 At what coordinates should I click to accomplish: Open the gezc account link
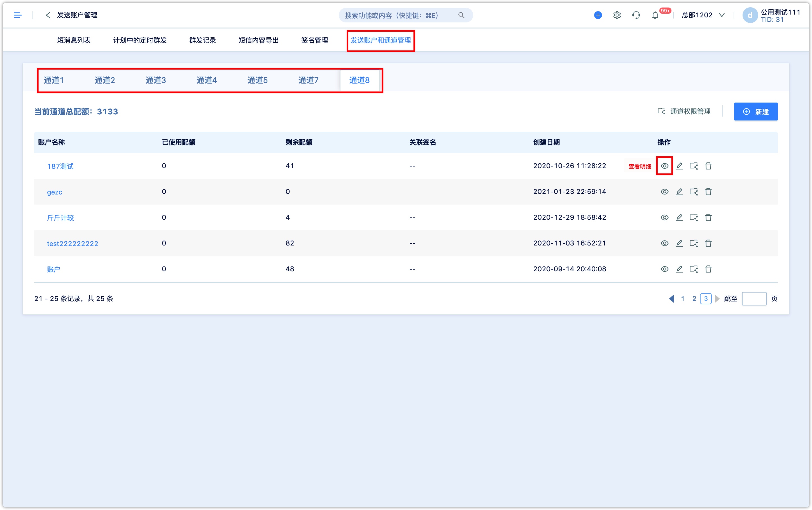(55, 192)
